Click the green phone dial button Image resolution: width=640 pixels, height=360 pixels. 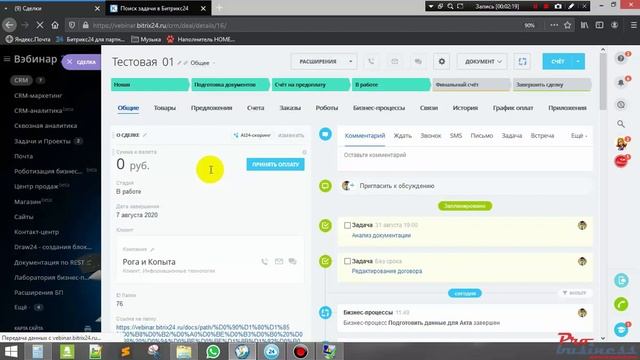[x=621, y=304]
